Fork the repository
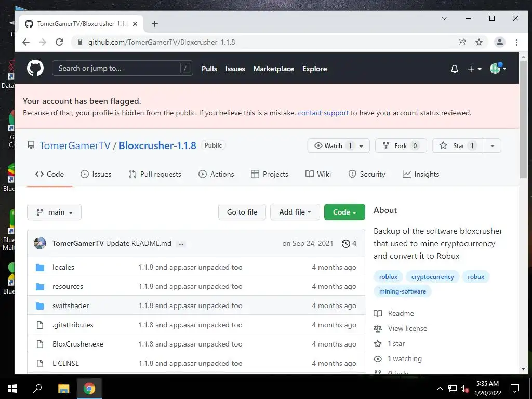The width and height of the screenshot is (532, 399). click(x=401, y=145)
